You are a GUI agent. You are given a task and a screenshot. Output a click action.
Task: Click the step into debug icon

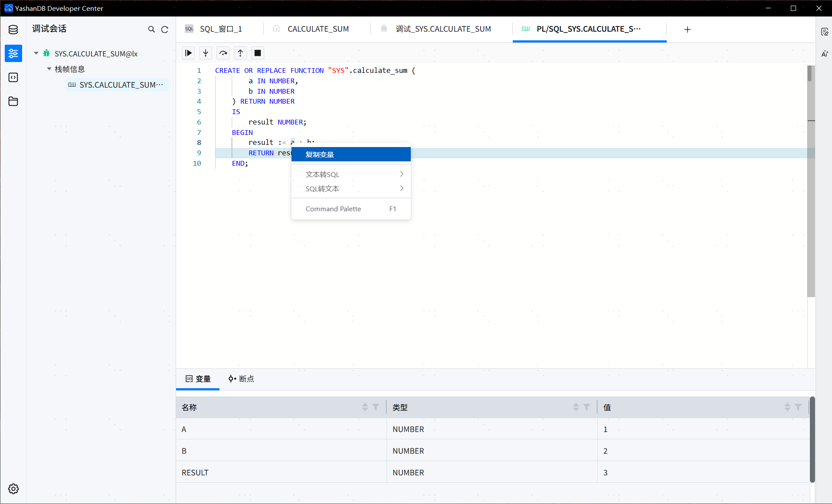206,53
